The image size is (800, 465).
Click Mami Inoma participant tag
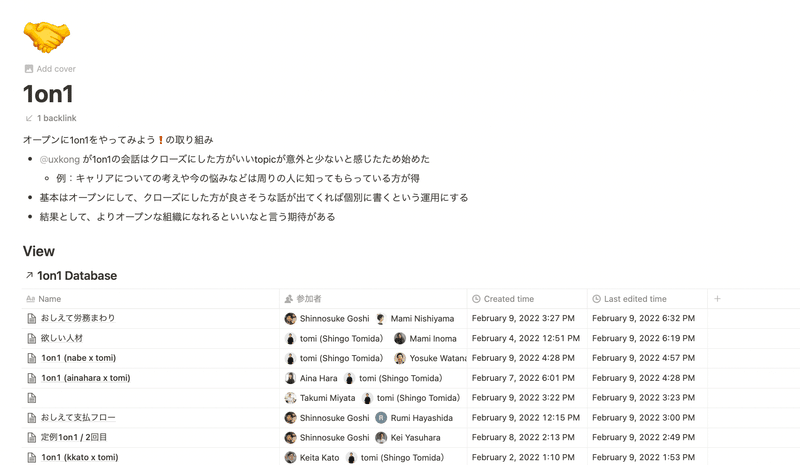[426, 338]
